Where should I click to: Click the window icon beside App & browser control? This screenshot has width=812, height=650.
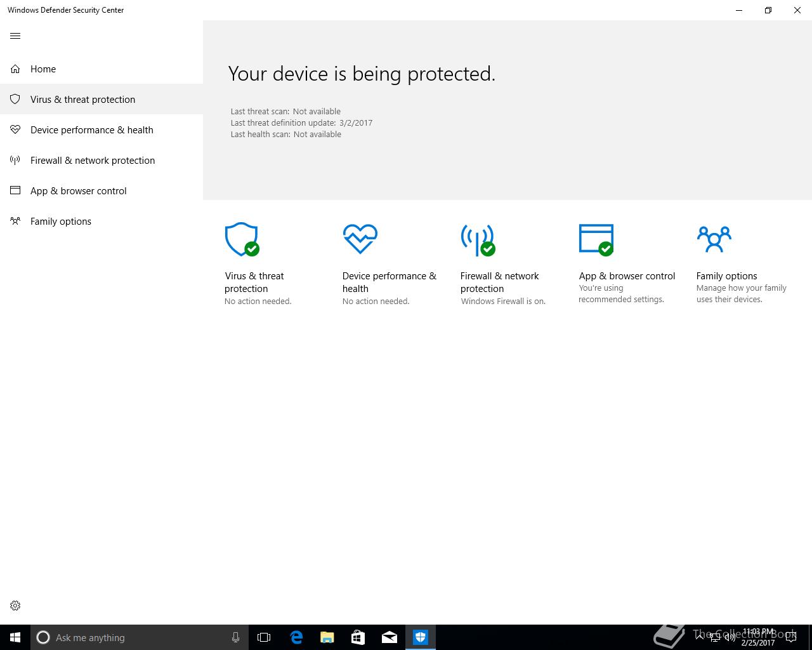[15, 190]
